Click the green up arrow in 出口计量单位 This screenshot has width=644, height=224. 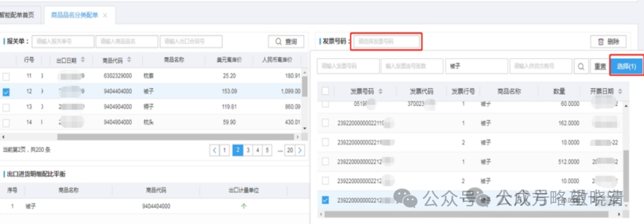pos(243,206)
